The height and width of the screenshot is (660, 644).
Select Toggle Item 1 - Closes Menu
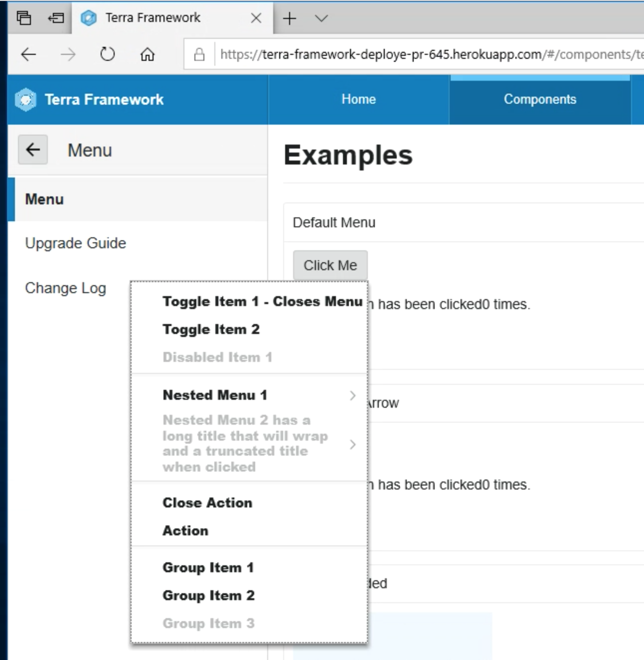point(263,301)
